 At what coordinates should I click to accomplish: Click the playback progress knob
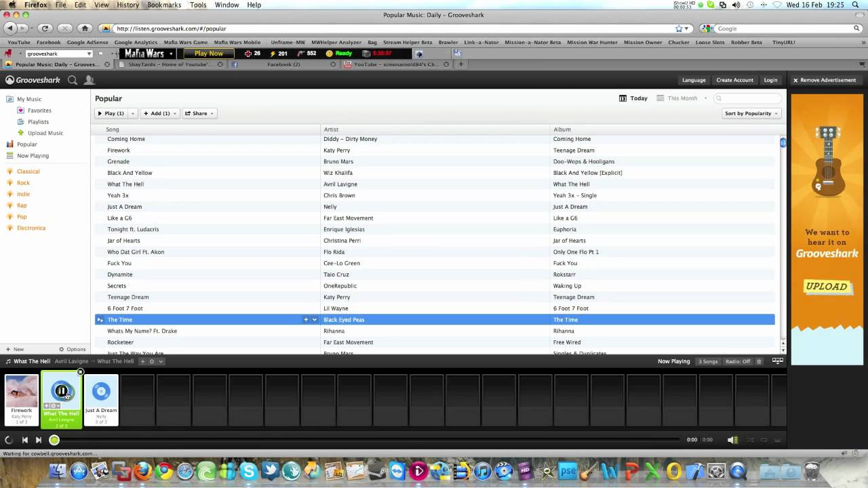point(54,440)
